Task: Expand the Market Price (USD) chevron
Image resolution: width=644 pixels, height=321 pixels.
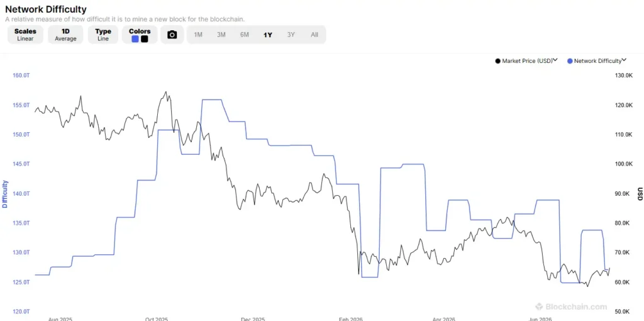Action: [x=555, y=60]
